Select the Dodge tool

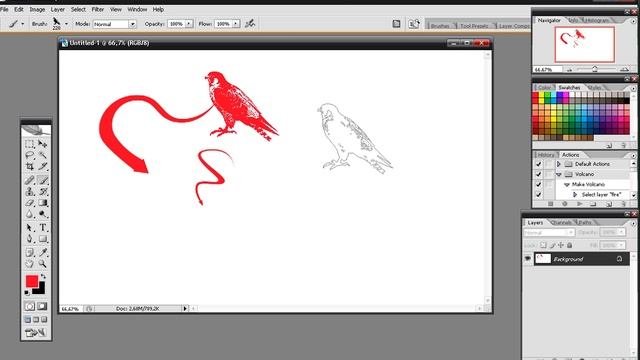42,214
